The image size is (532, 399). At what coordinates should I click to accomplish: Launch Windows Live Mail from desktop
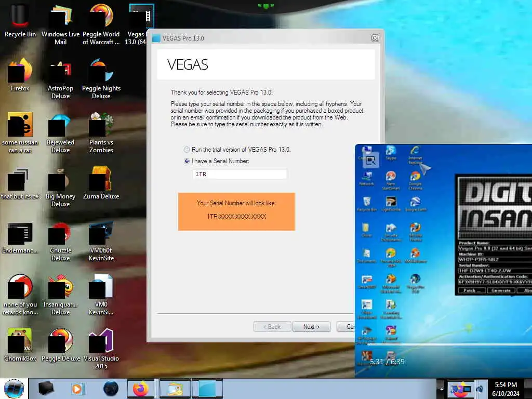[60, 24]
